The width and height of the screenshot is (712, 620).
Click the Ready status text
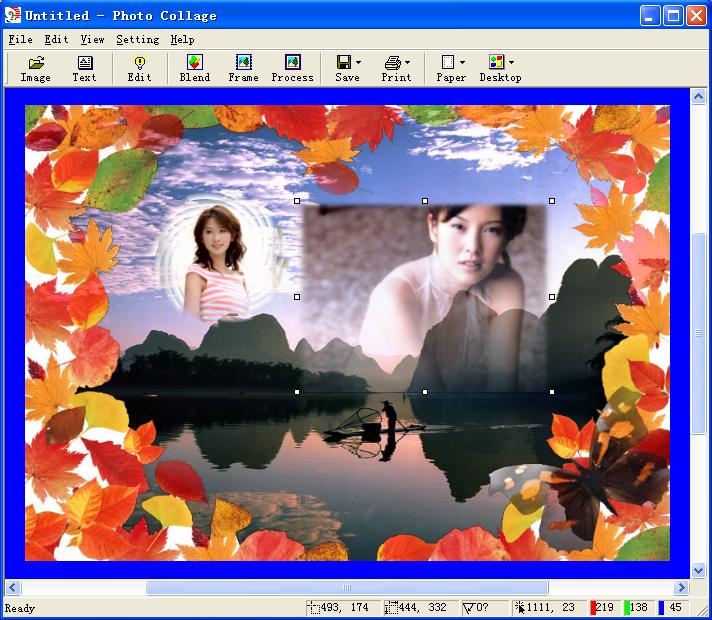(20, 608)
